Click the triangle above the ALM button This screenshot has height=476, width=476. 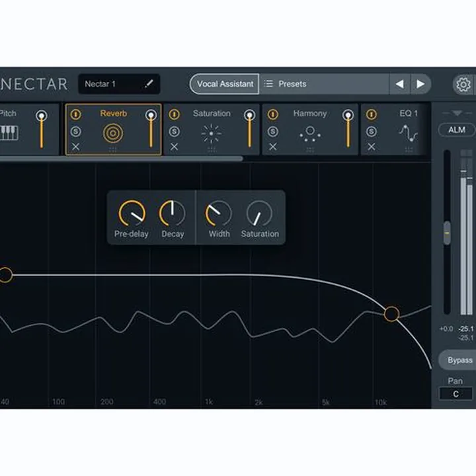click(457, 114)
